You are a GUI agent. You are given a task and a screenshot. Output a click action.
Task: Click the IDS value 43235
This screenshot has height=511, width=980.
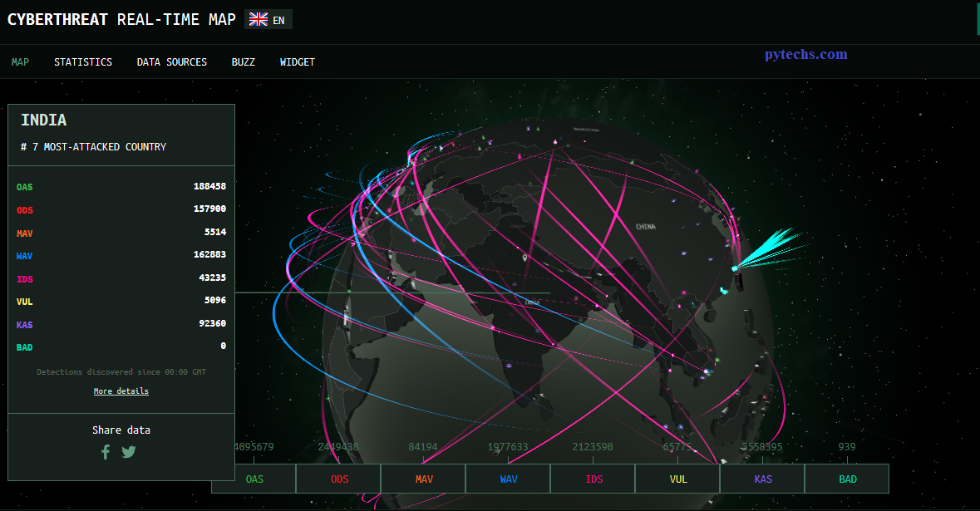click(x=213, y=278)
